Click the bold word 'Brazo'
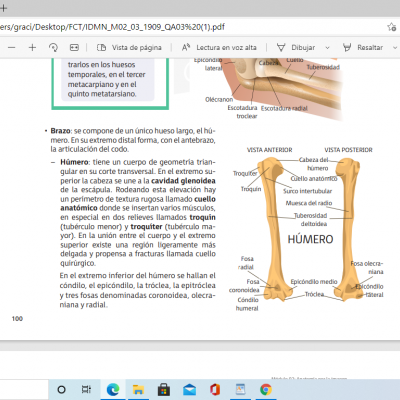Image resolution: width=400 pixels, height=400 pixels. 60,131
